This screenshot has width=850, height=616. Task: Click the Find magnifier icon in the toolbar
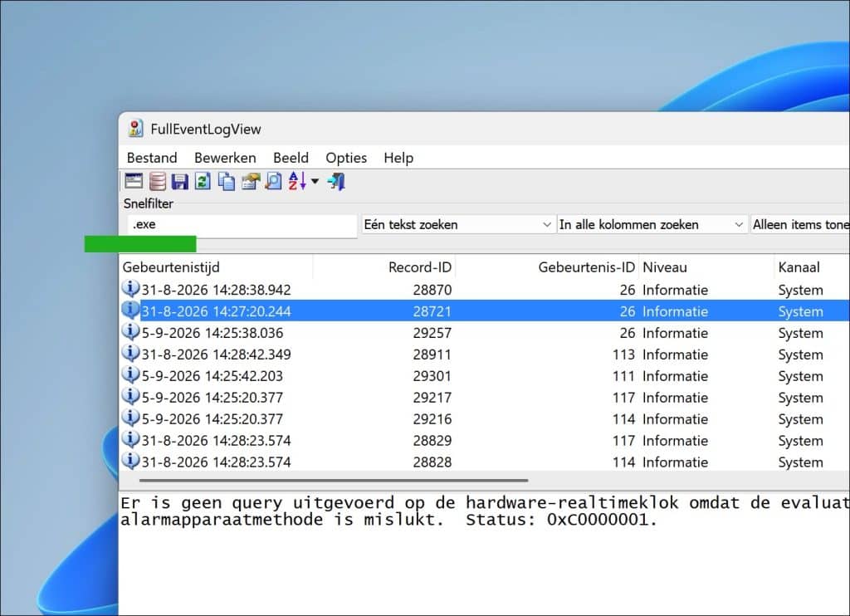(x=274, y=181)
